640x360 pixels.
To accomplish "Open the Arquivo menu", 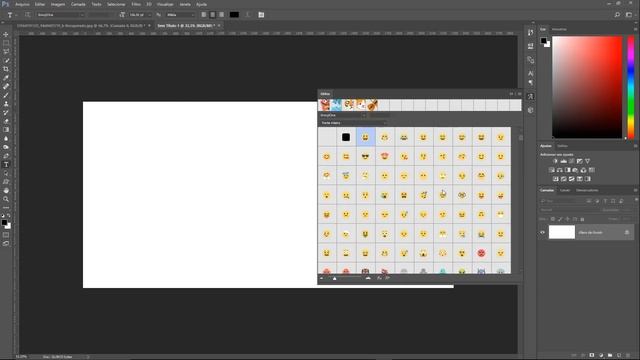I will (x=22, y=4).
